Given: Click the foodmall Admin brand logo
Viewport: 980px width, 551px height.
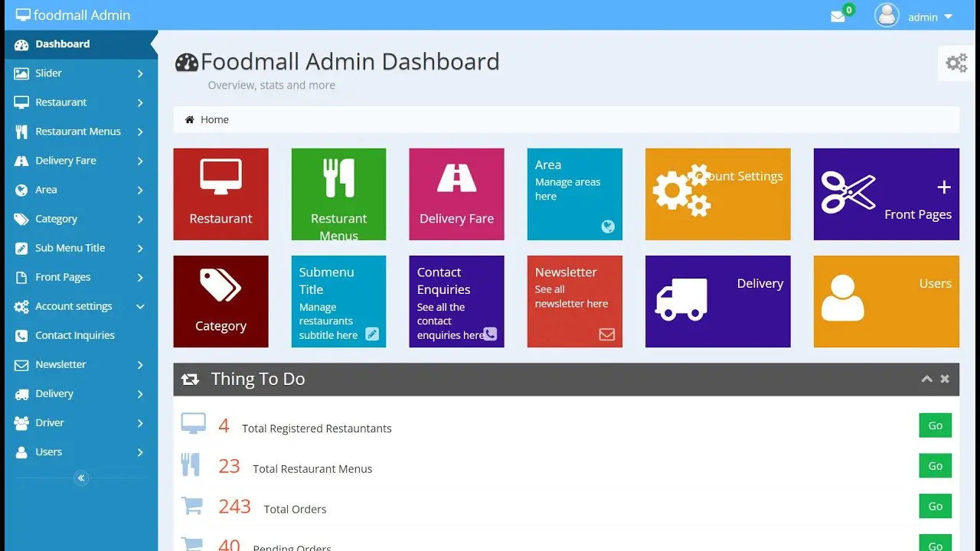Looking at the screenshot, I should 73,15.
